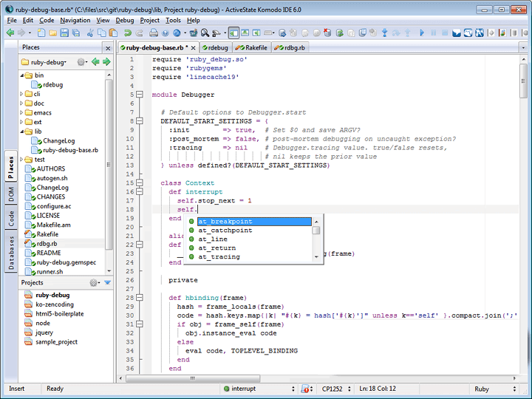Go forward with Places right green arrow
532x399 pixels.
point(106,62)
